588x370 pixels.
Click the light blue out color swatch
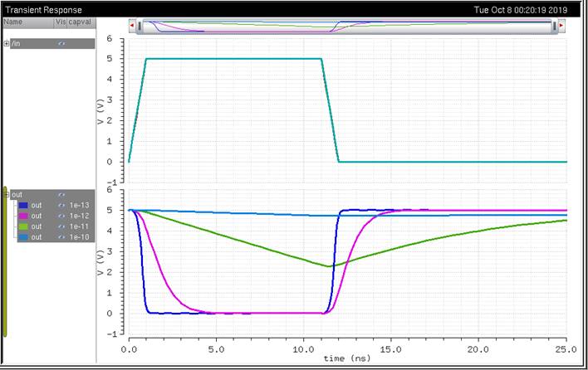(x=24, y=237)
